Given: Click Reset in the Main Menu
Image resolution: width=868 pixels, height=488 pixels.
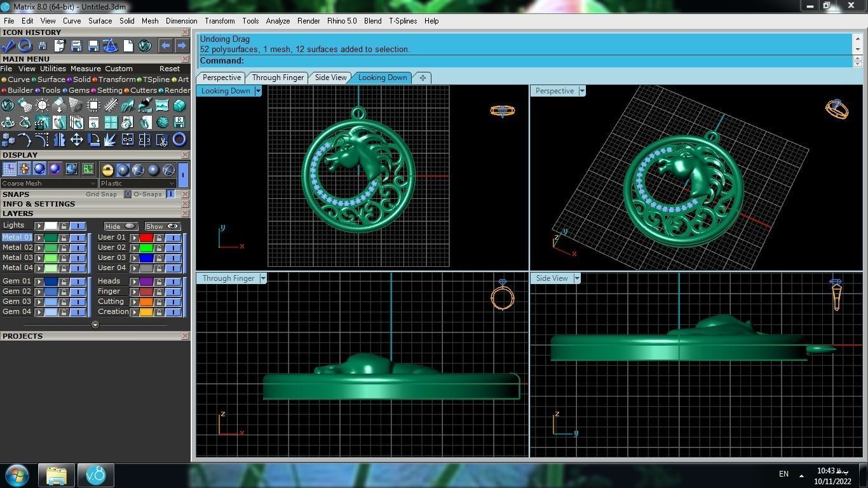Looking at the screenshot, I should pos(170,69).
